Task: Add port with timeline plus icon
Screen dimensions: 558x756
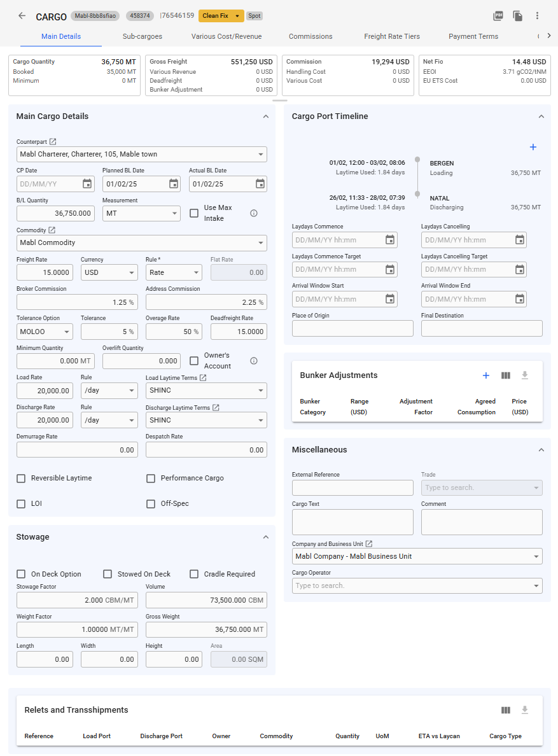Action: click(x=533, y=148)
